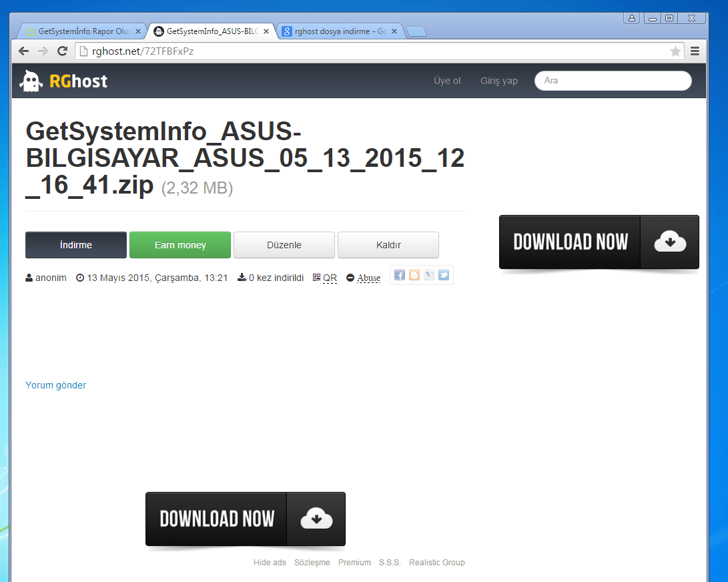Close the GetSystemInfo Rapor tab

pos(138,31)
